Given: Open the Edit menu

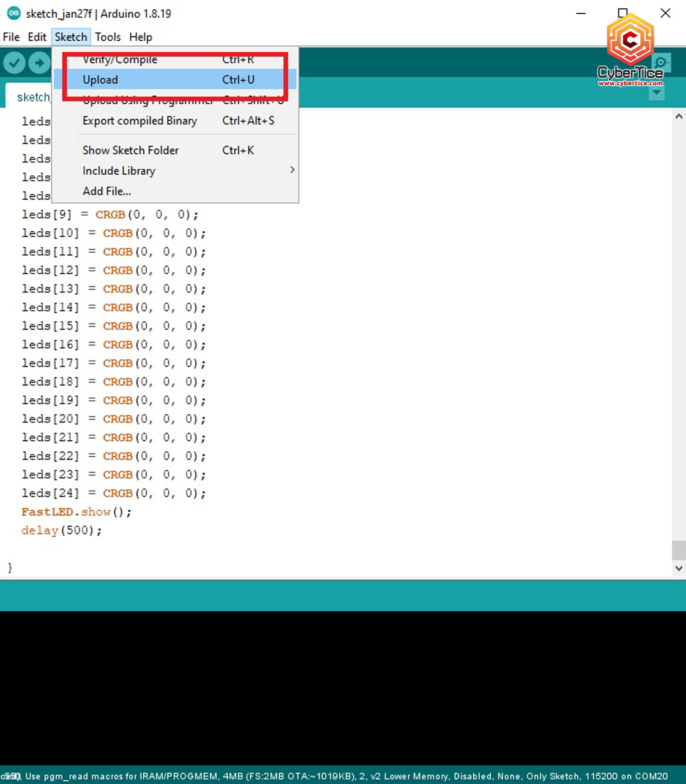Looking at the screenshot, I should [x=37, y=37].
